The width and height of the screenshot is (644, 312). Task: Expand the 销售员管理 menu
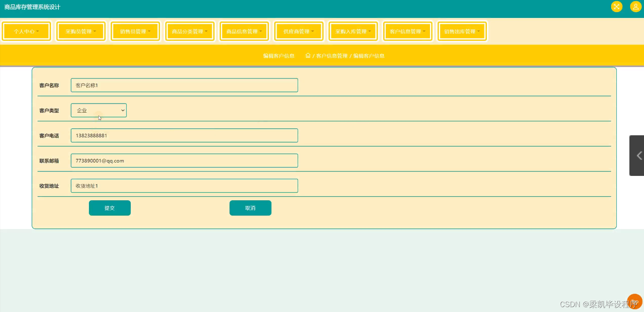(135, 31)
